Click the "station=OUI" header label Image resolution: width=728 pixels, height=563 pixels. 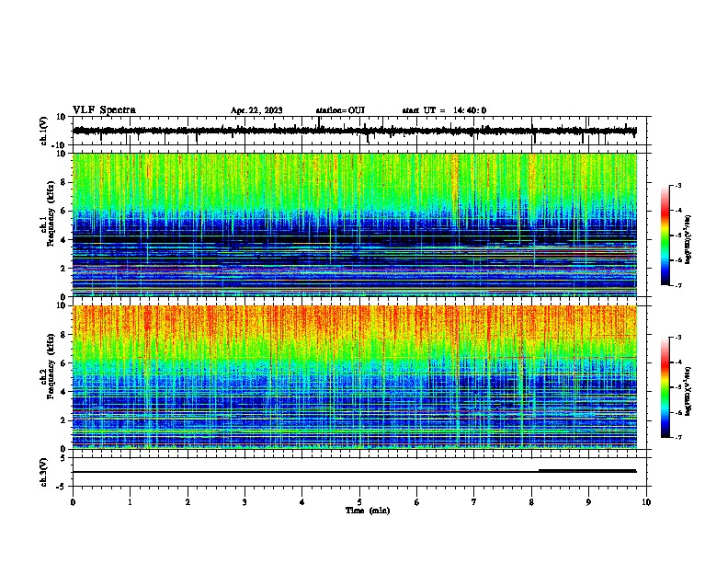point(340,110)
